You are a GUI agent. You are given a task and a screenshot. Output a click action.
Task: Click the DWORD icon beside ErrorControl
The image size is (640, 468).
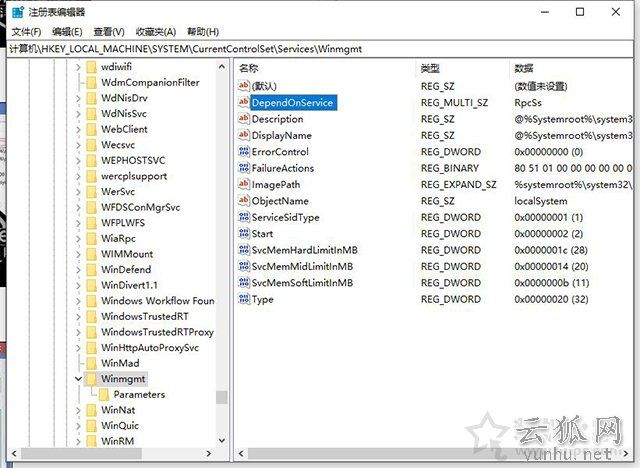coord(244,151)
